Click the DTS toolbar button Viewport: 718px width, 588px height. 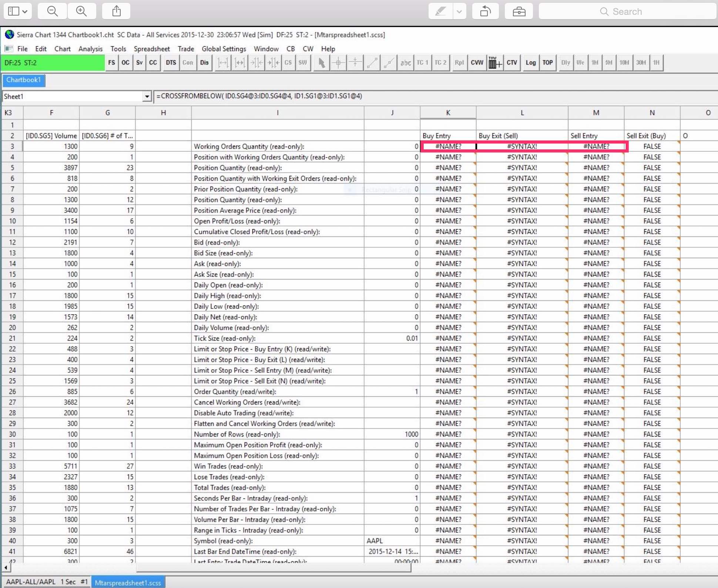[x=171, y=63]
